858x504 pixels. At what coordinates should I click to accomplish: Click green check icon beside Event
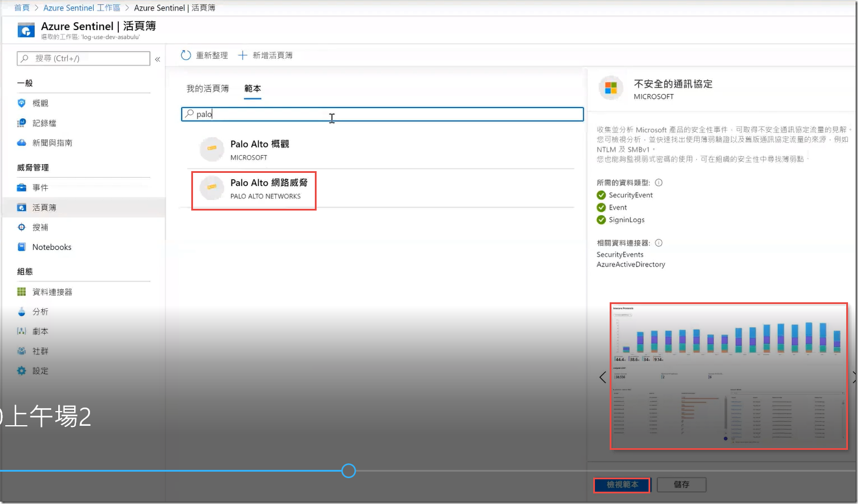coord(601,208)
